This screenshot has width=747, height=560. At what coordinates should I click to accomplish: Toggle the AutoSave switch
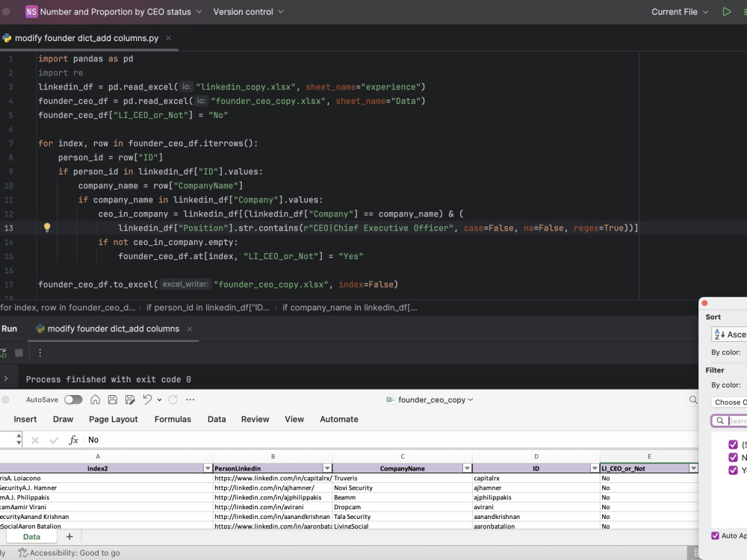(73, 399)
